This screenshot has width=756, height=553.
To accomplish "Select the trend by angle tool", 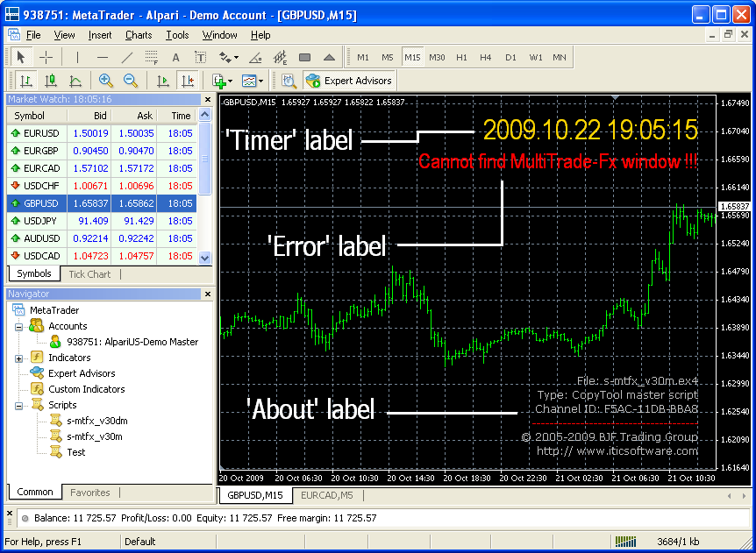I will (x=255, y=57).
